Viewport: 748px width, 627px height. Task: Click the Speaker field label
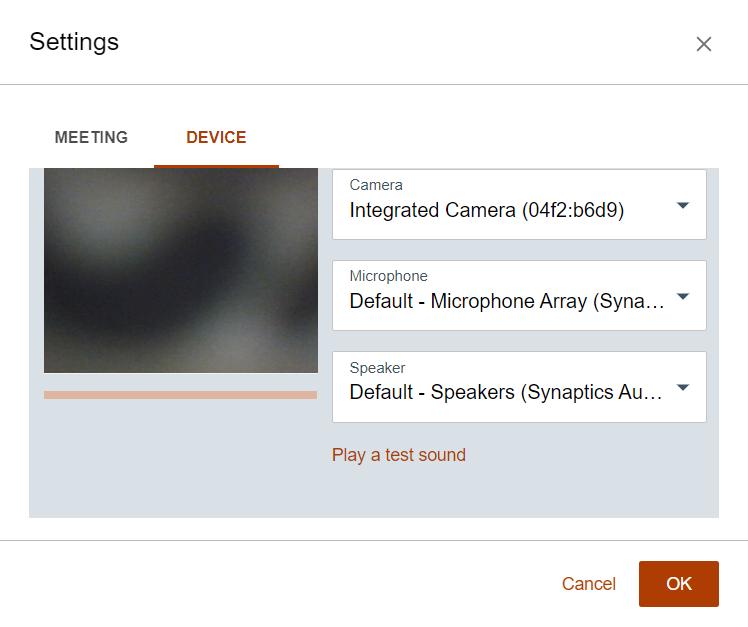click(x=377, y=367)
